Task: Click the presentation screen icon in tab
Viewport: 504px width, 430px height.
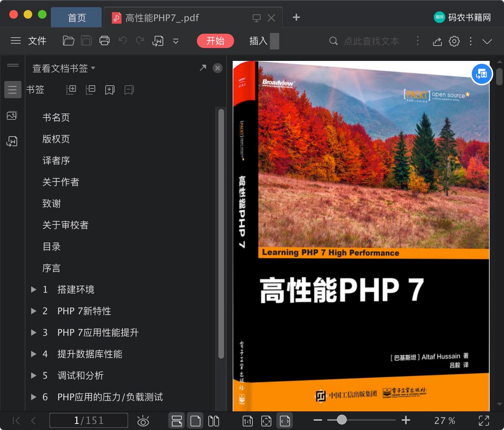Action: [x=257, y=18]
